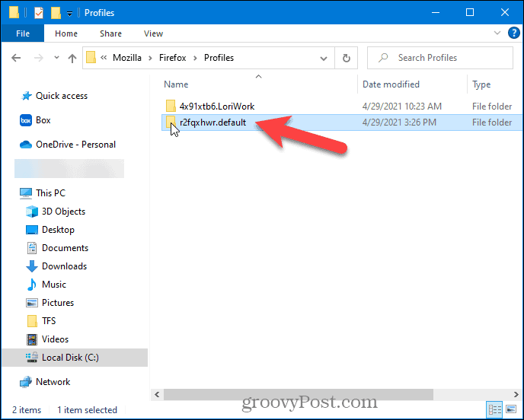The width and height of the screenshot is (524, 420).
Task: Open the TFS folder in sidebar
Action: [x=49, y=321]
